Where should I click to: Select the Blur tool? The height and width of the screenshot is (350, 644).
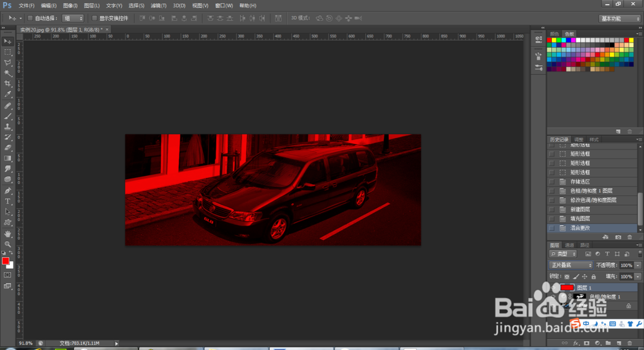[8, 169]
